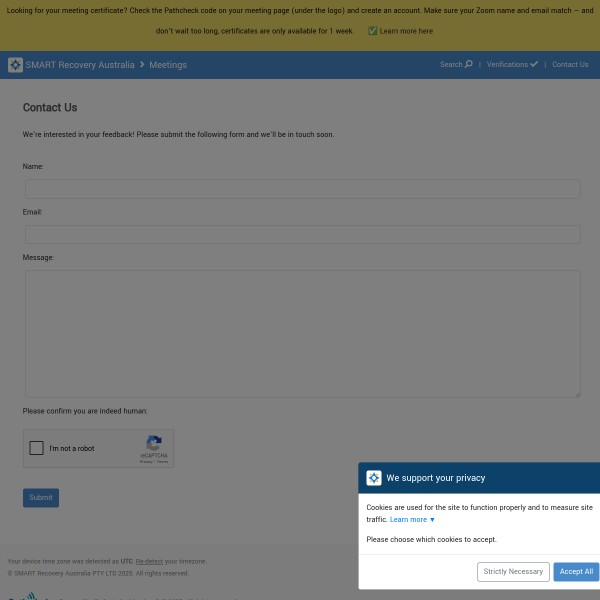Viewport: 600px width, 600px height.
Task: Open Contact Us in top navigation
Action: pyautogui.click(x=570, y=65)
